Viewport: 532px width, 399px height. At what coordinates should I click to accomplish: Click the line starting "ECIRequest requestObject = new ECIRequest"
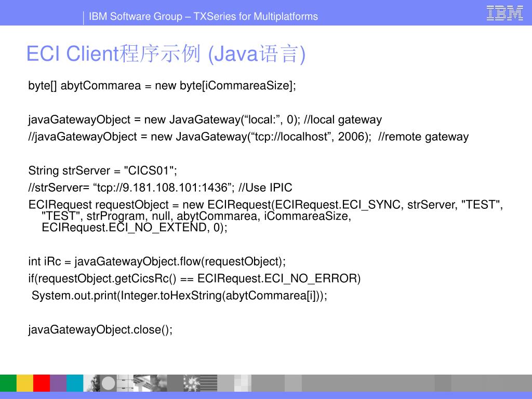pyautogui.click(x=265, y=205)
